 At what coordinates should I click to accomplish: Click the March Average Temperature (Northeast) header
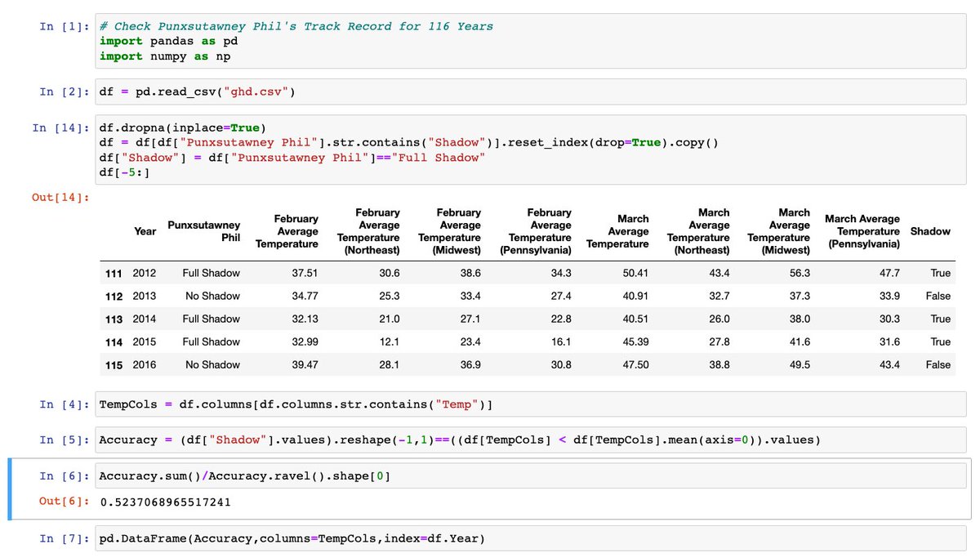coord(697,231)
